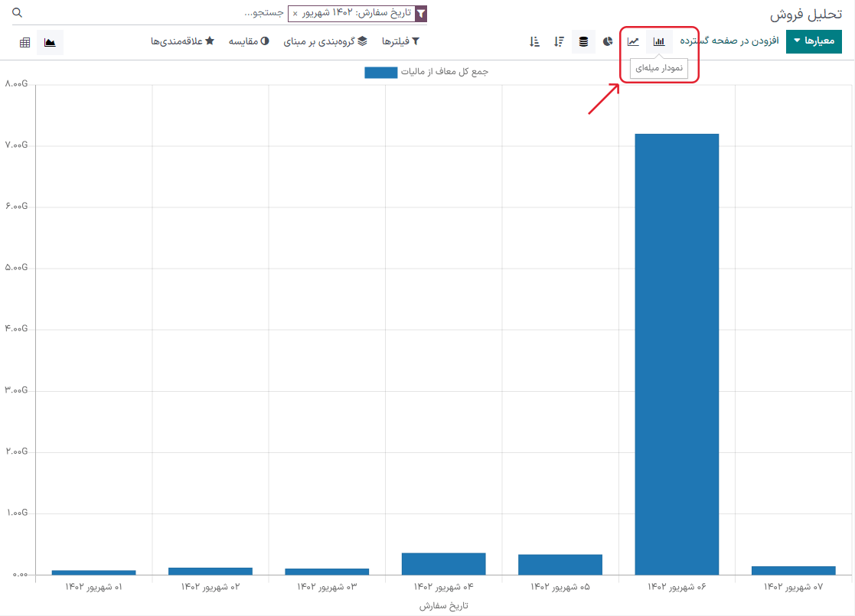Open the مقایسه comparison menu

[x=243, y=41]
